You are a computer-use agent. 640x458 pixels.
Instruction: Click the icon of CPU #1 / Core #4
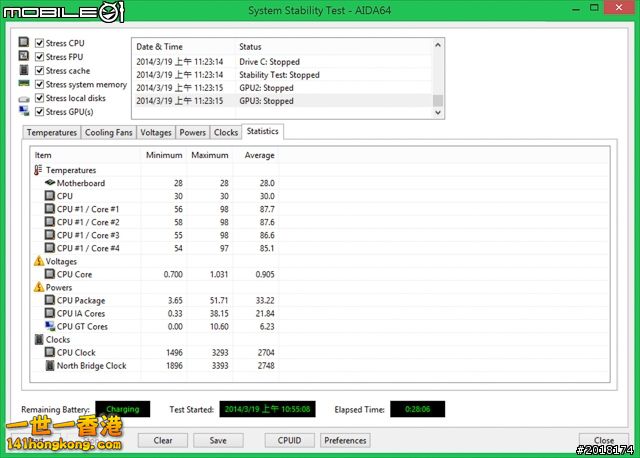(49, 248)
